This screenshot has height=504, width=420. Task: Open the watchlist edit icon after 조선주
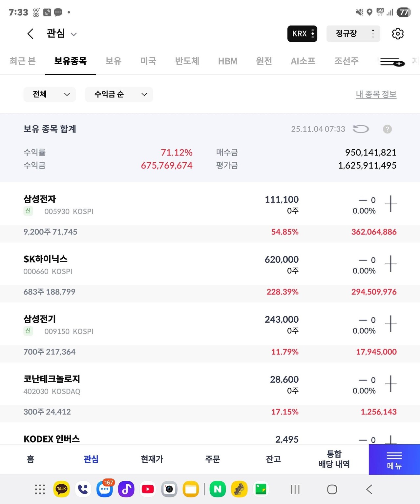click(390, 62)
